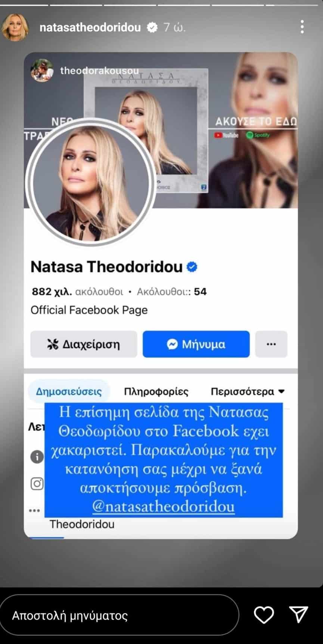This screenshot has width=323, height=644.
Task: Tap the story progress bar at top
Action: 161,5
